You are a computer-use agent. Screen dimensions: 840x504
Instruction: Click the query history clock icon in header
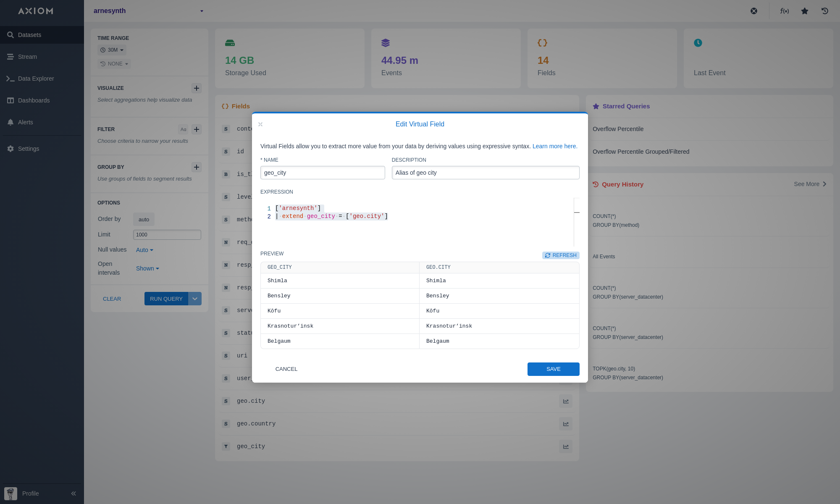824,11
